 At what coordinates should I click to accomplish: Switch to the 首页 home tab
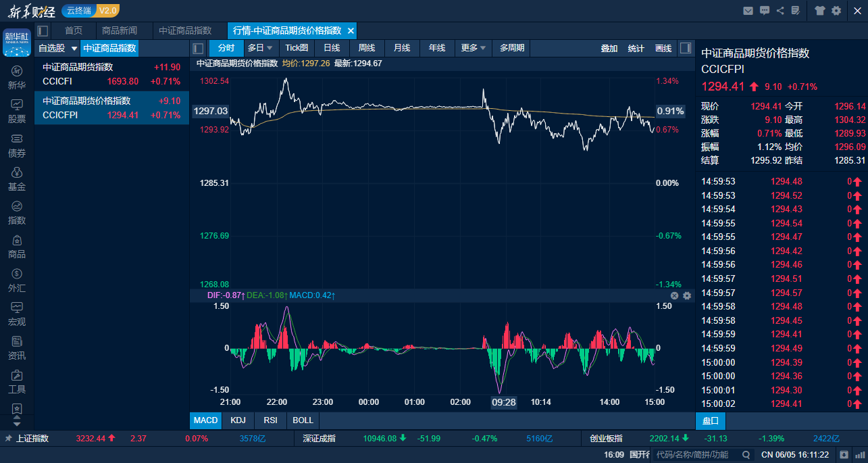tap(74, 30)
